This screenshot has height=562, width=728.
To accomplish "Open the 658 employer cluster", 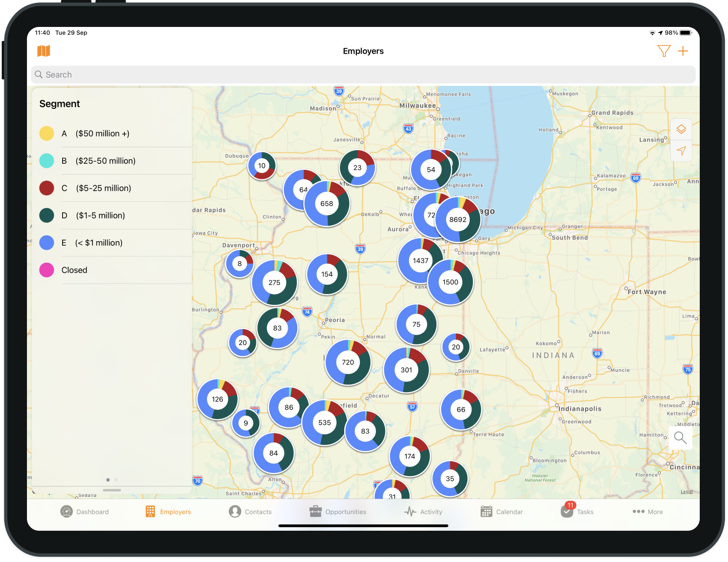I will click(x=327, y=204).
